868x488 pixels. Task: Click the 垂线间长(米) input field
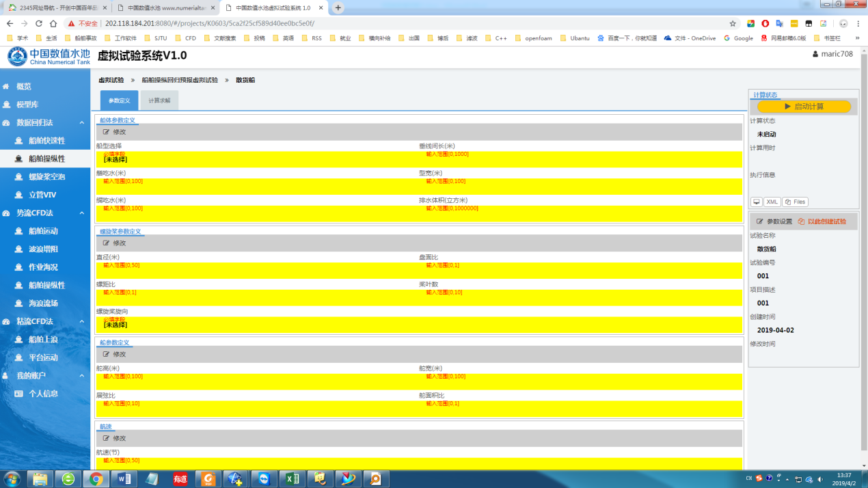click(580, 159)
